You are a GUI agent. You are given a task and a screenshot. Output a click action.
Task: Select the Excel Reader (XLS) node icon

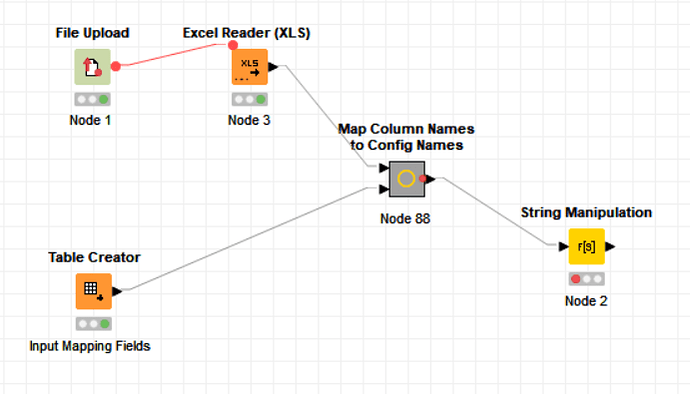[x=250, y=67]
